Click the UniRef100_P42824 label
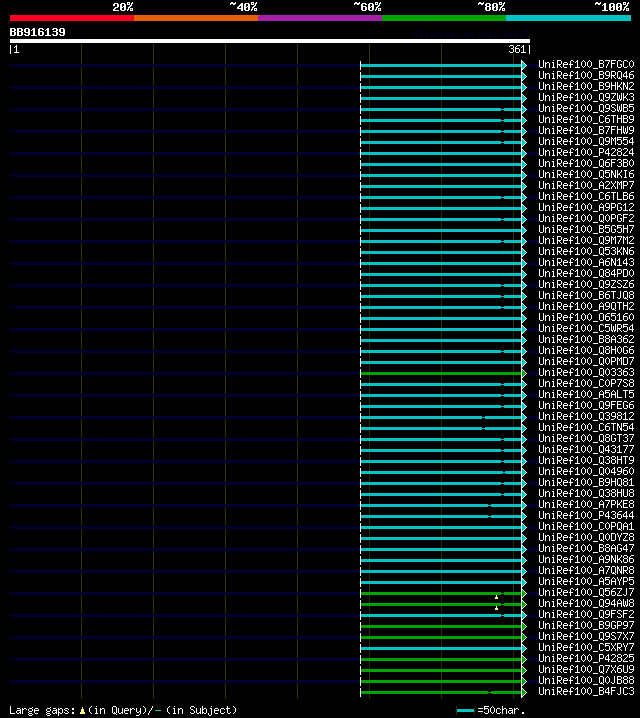640x718 pixels. [586, 152]
